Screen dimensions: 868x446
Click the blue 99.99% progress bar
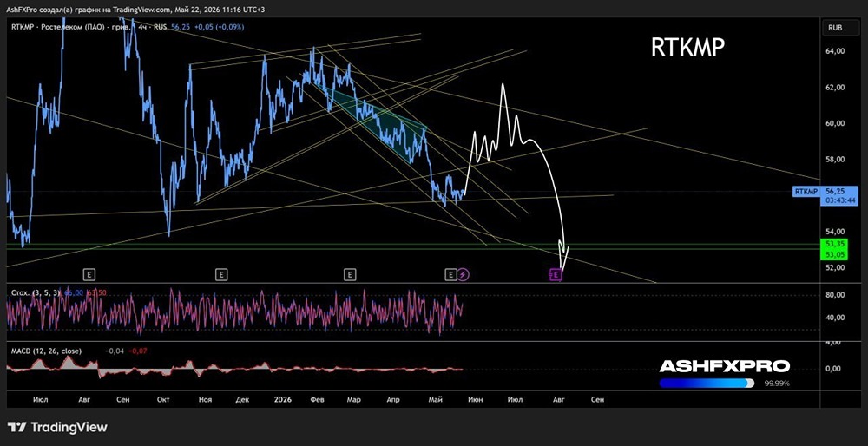click(707, 383)
